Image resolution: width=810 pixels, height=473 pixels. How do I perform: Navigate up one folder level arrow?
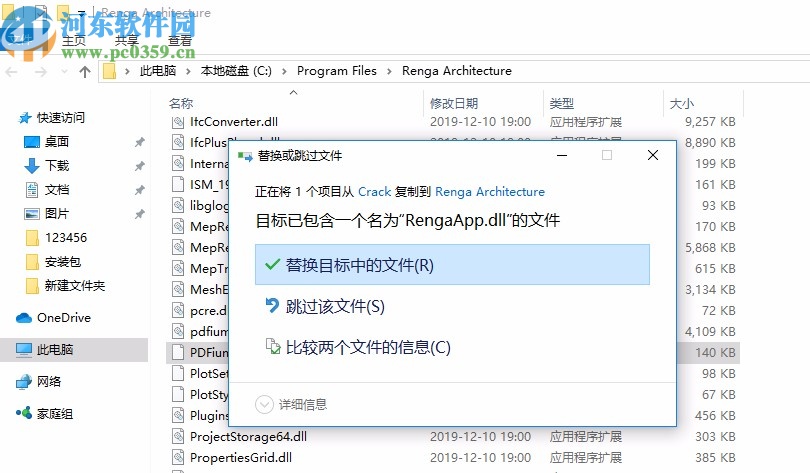point(85,72)
